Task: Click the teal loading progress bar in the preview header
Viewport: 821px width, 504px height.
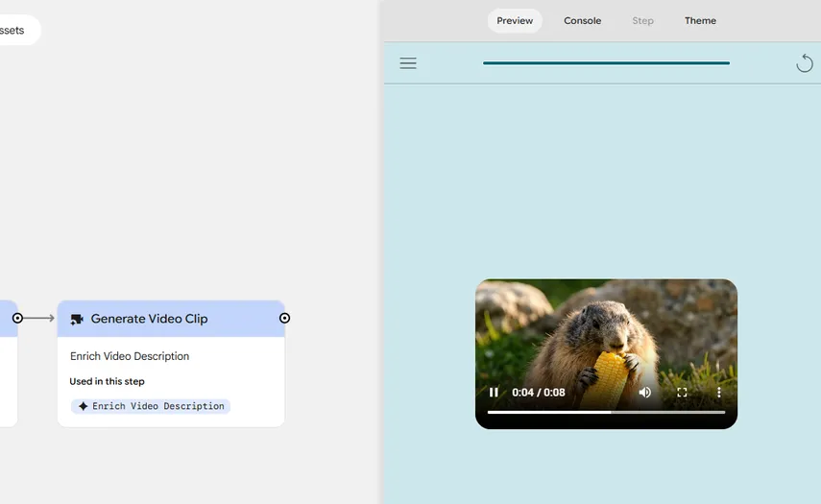Action: point(606,62)
